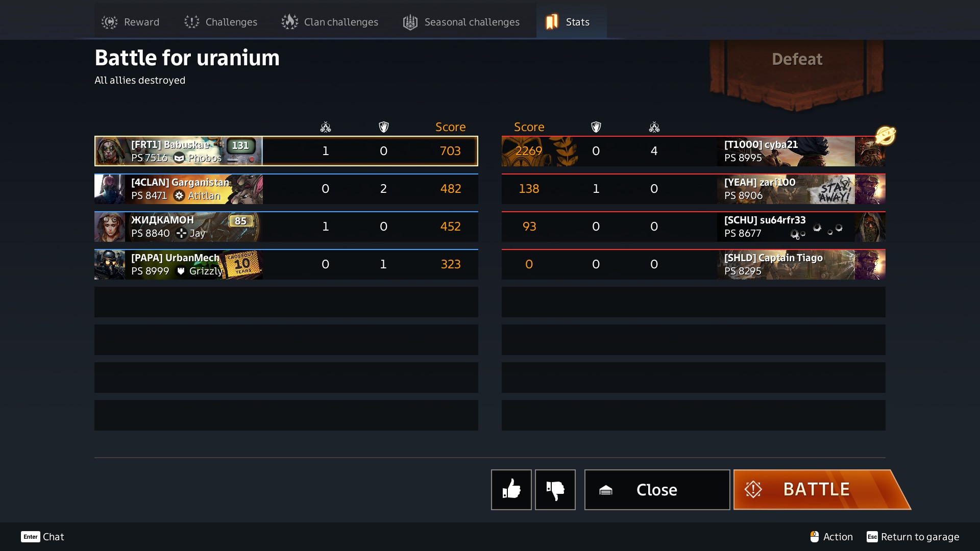Select the [4CLAN] Garganistan player row
This screenshot has width=980, height=551.
[x=286, y=189]
